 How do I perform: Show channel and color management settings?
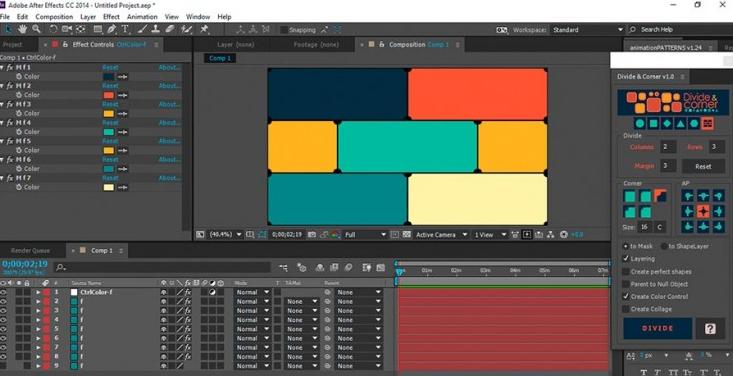click(x=335, y=234)
